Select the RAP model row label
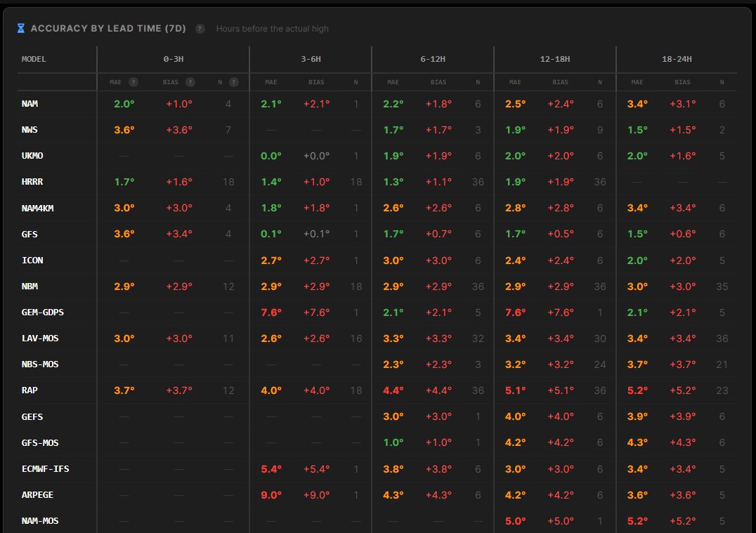Image resolution: width=756 pixels, height=533 pixels. 30,390
